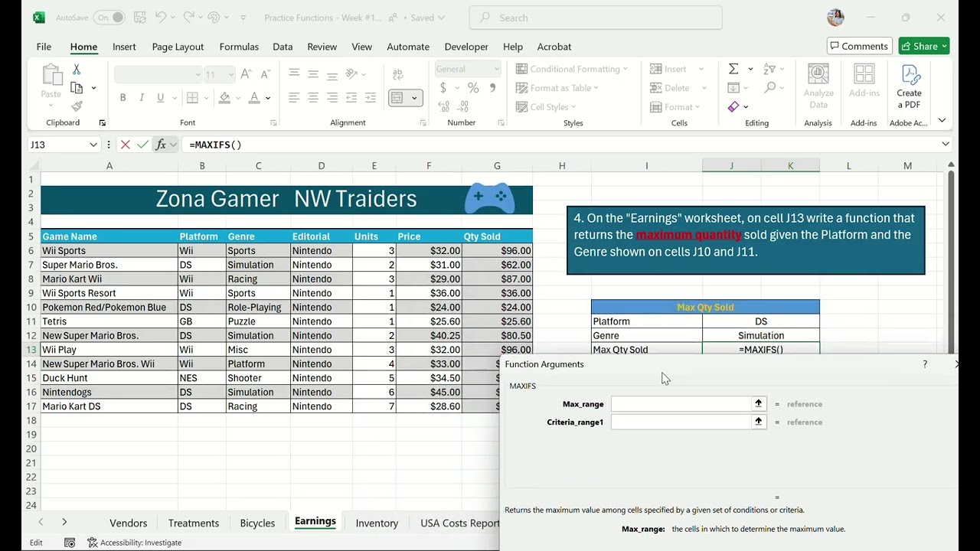The image size is (980, 551).
Task: Click the Criteria_range1 input field
Action: tap(681, 422)
